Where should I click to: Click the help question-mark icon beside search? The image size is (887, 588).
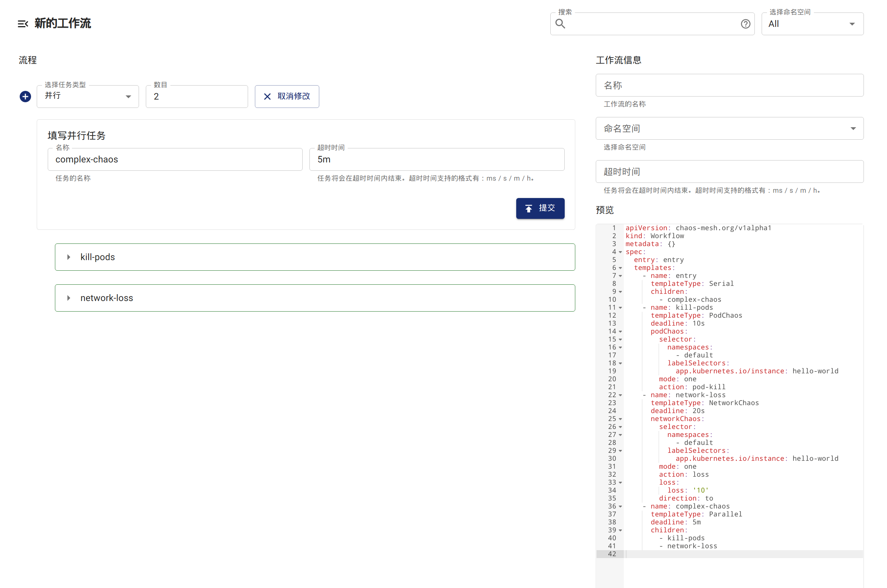coord(745,23)
